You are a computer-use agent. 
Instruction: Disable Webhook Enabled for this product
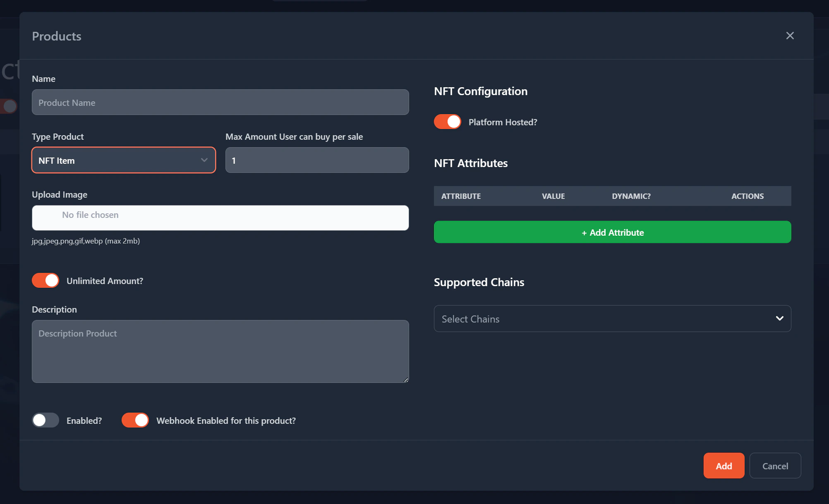point(135,420)
